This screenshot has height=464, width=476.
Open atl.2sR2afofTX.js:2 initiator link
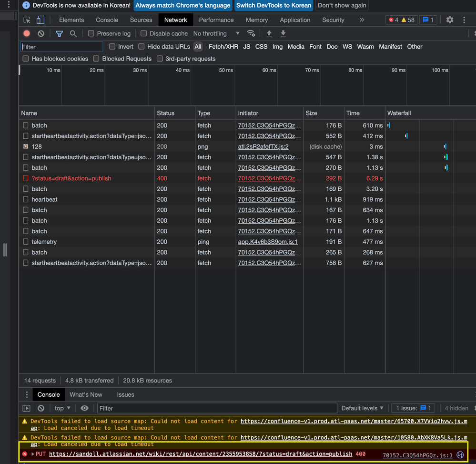(263, 146)
